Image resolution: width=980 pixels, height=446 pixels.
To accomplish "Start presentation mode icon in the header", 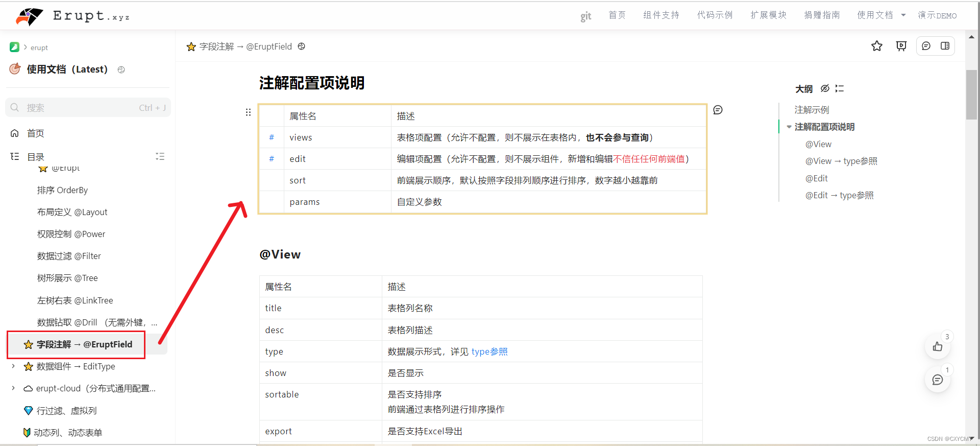I will click(901, 46).
